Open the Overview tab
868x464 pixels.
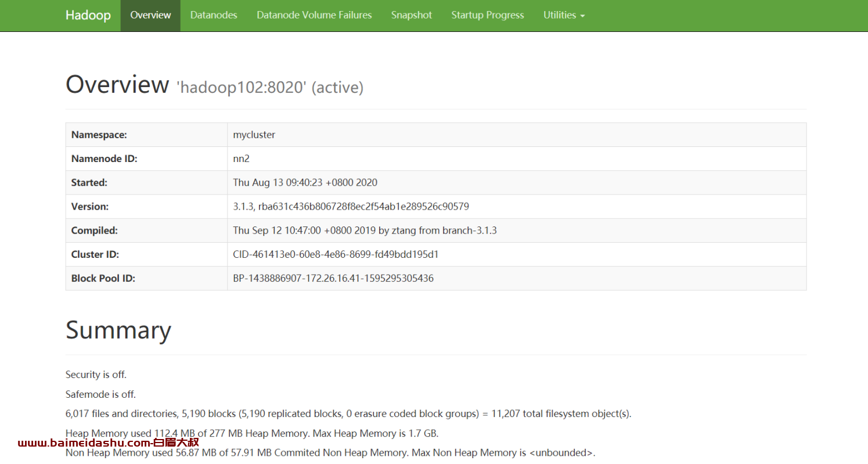[150, 15]
